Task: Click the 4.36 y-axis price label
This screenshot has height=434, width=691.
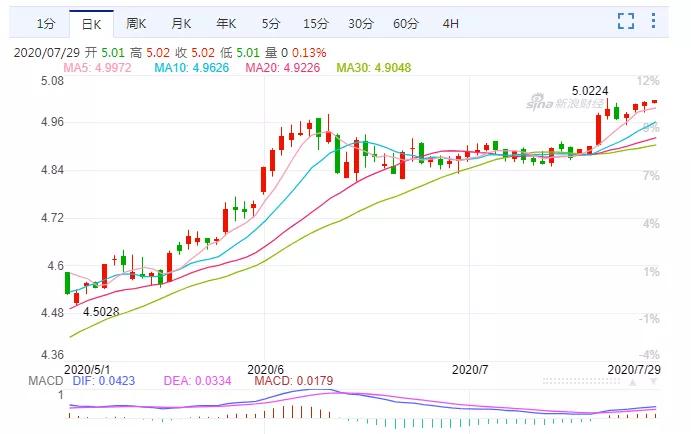Action: (x=52, y=354)
